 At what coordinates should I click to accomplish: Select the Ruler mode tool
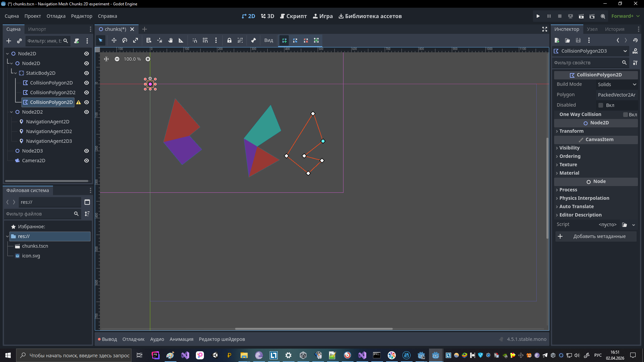tap(181, 40)
